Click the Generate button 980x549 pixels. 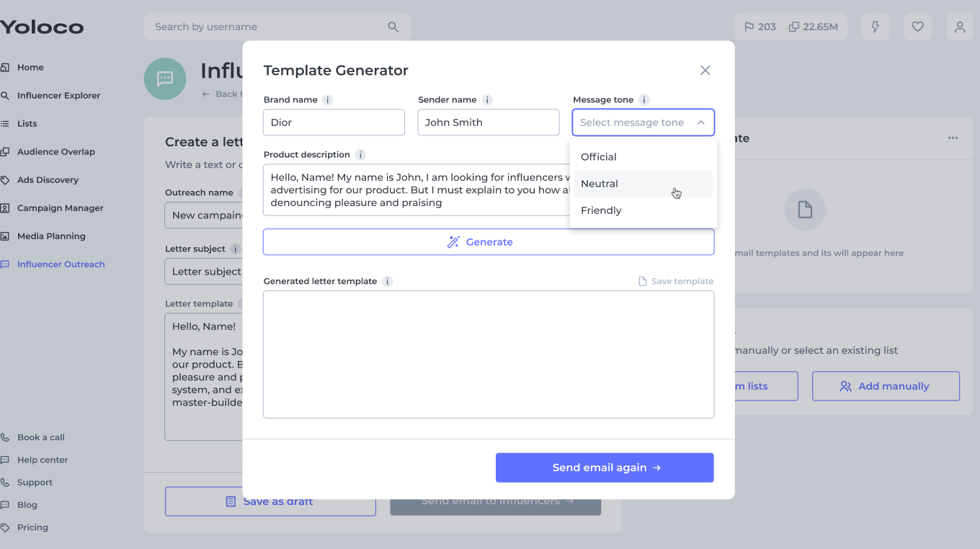click(x=489, y=242)
